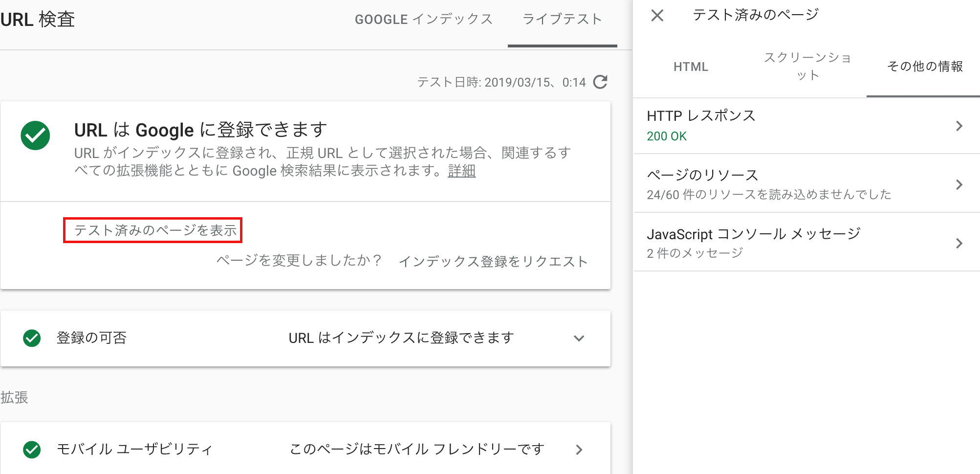
Task: Expand モバイル ユーザビリティ row arrow
Action: coord(579,450)
